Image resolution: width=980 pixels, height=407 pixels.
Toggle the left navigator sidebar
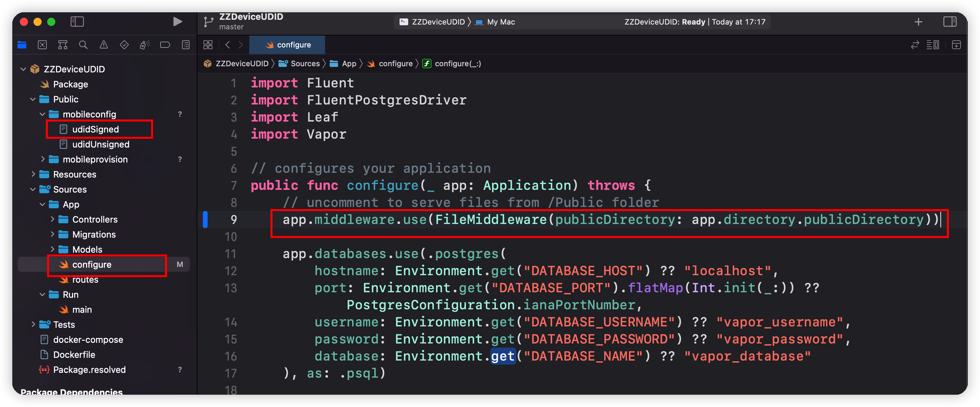pyautogui.click(x=77, y=22)
